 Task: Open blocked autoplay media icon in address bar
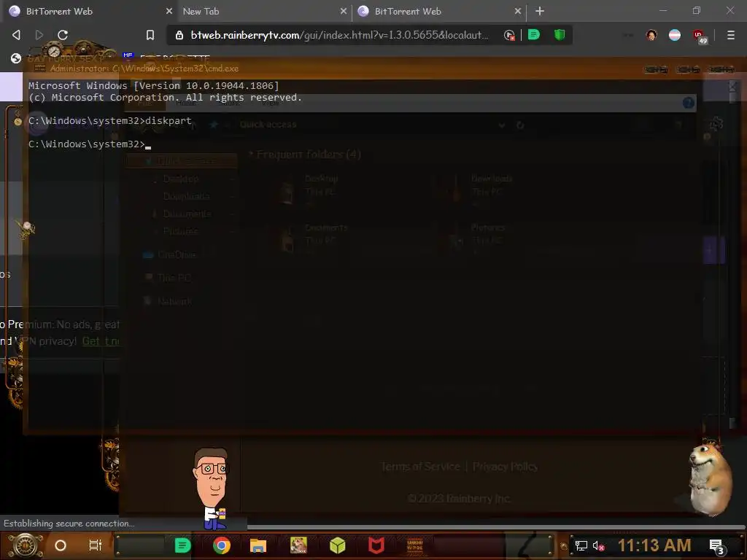(508, 35)
